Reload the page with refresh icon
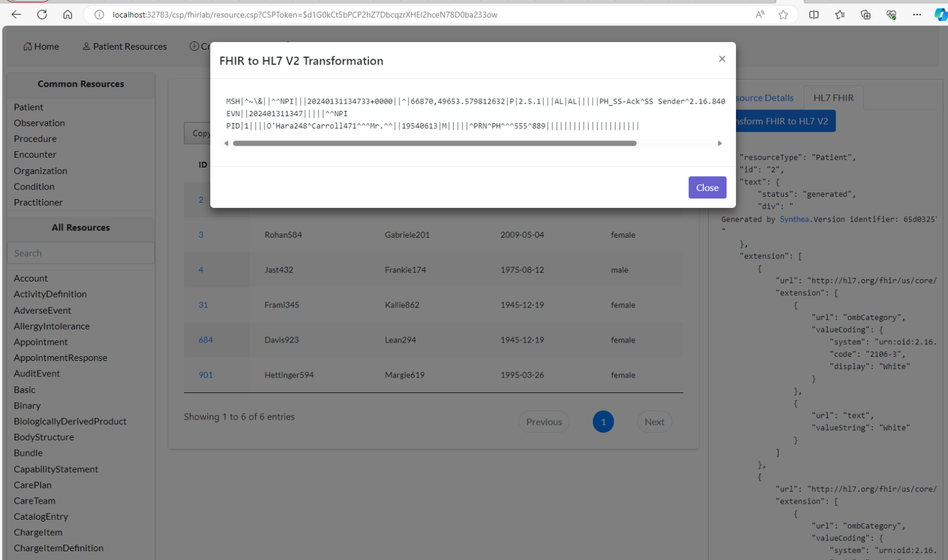The image size is (948, 560). [42, 15]
